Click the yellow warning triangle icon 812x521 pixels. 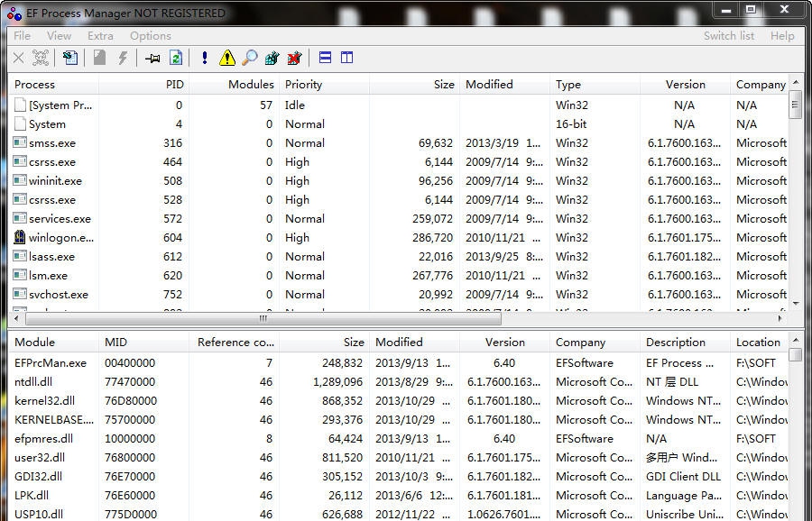(x=228, y=58)
